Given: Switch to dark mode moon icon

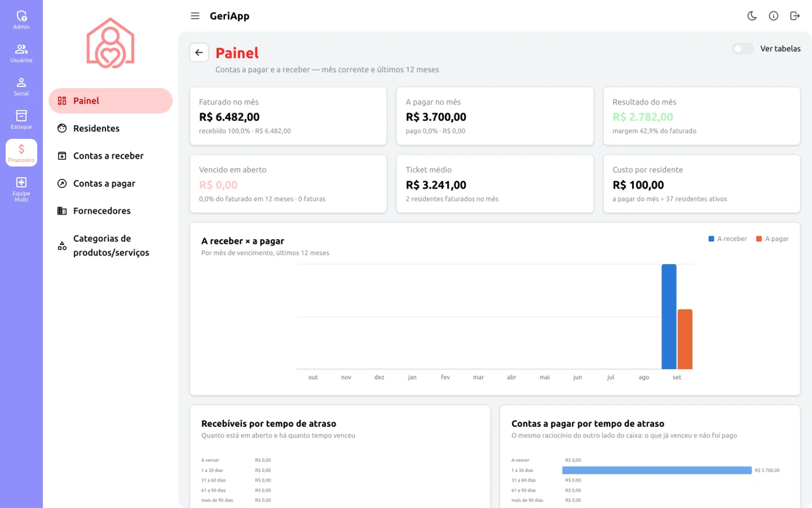Looking at the screenshot, I should (752, 16).
